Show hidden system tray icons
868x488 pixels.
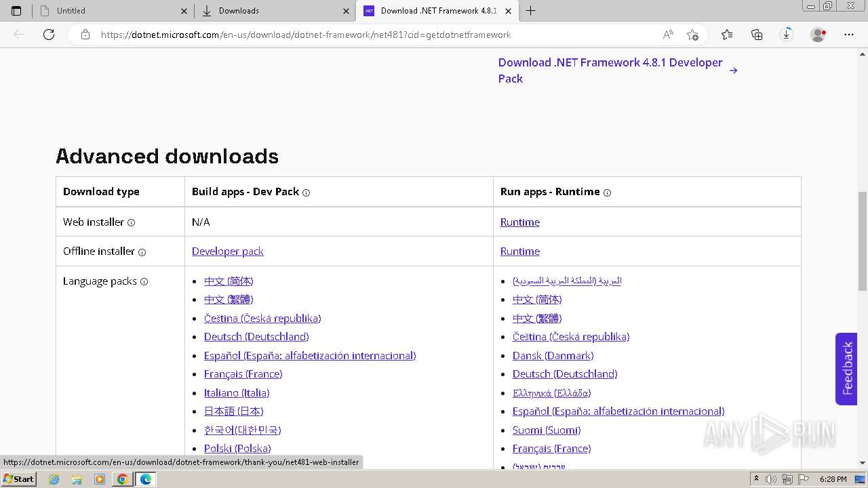[757, 479]
